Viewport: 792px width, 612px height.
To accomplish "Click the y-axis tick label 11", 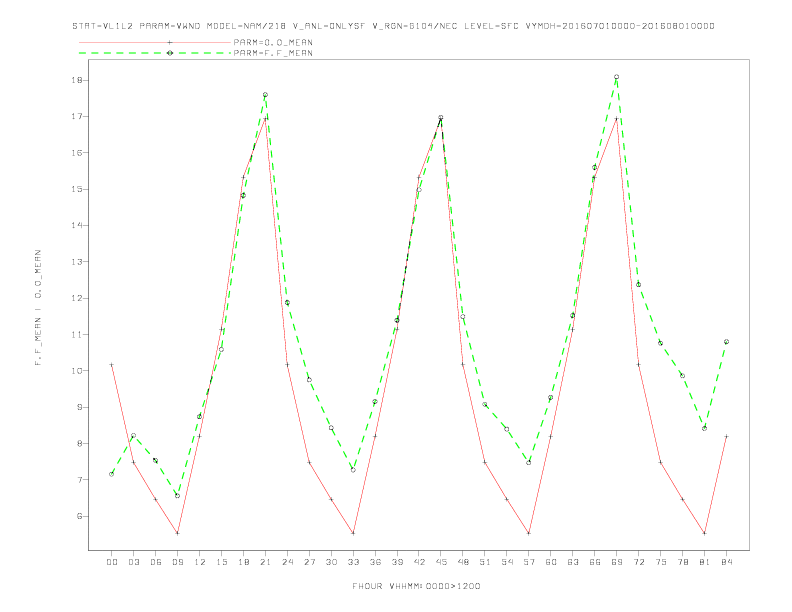I will (77, 335).
